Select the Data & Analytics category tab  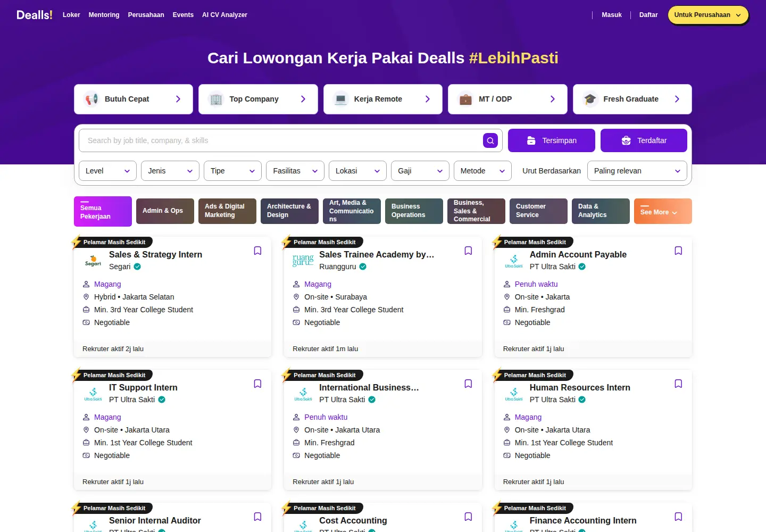tap(601, 211)
